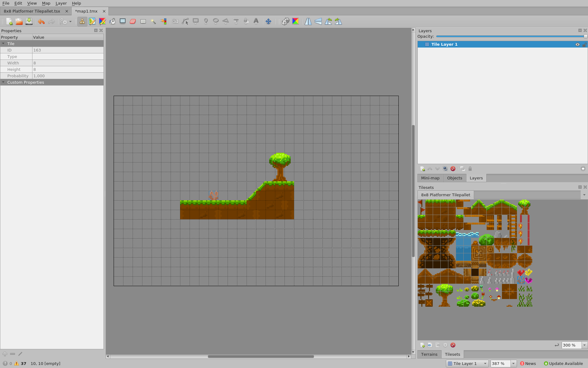Open the tileset zoom 300 % dropdown
The image size is (588, 368).
[x=584, y=345]
